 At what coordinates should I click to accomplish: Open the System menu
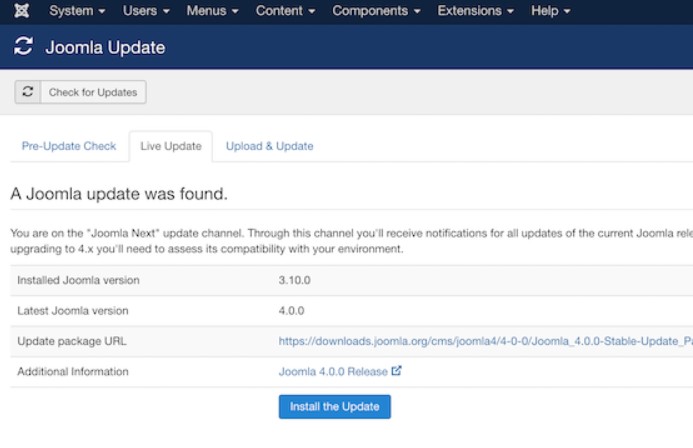[77, 11]
